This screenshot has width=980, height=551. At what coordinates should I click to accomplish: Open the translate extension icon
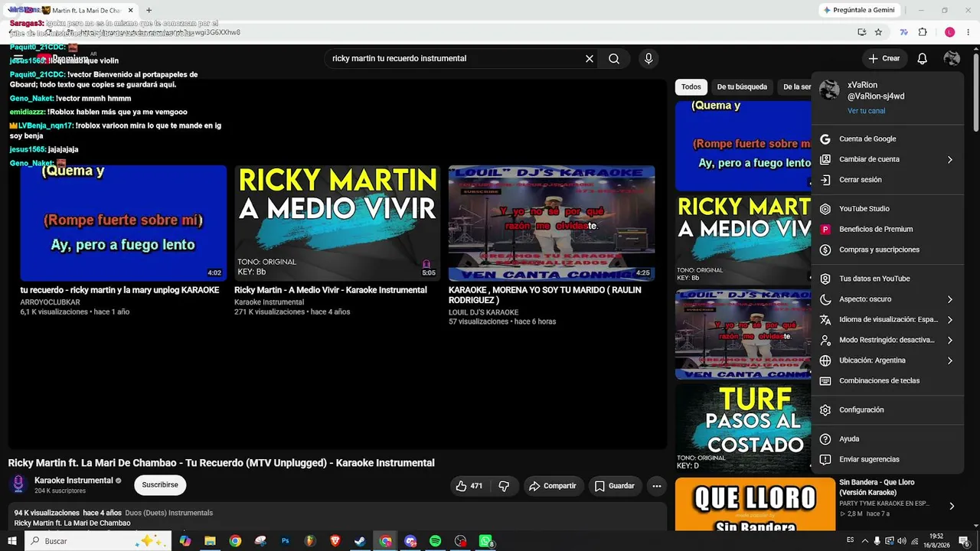tap(904, 32)
